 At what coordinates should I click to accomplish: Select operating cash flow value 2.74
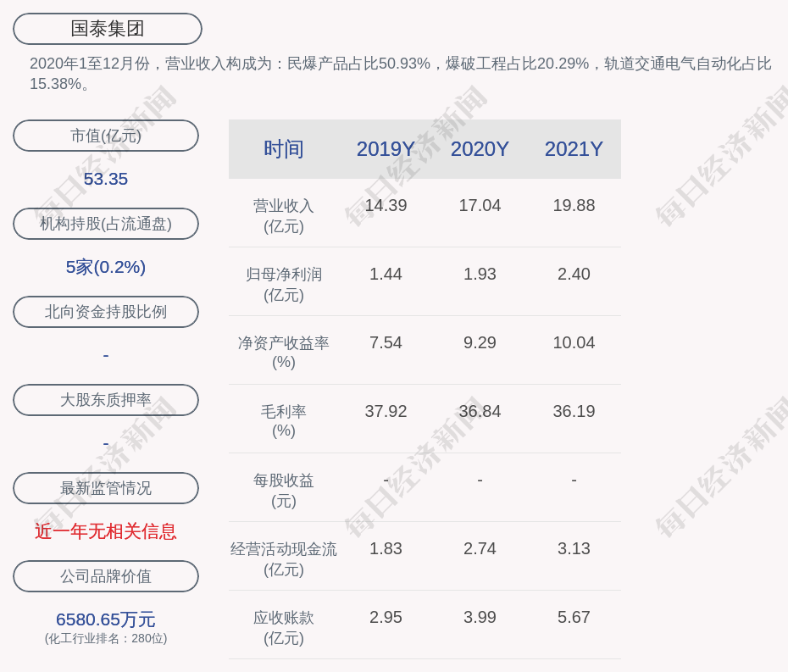point(480,548)
